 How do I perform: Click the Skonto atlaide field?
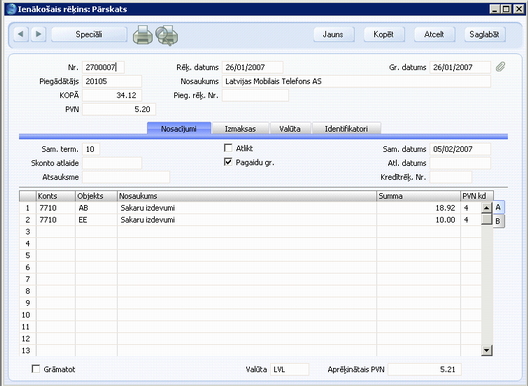click(x=112, y=163)
